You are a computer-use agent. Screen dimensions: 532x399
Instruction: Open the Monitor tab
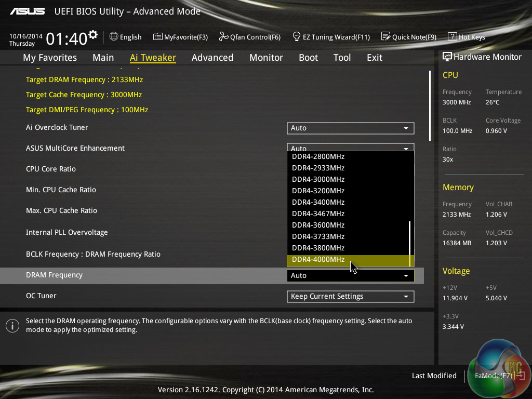point(266,58)
